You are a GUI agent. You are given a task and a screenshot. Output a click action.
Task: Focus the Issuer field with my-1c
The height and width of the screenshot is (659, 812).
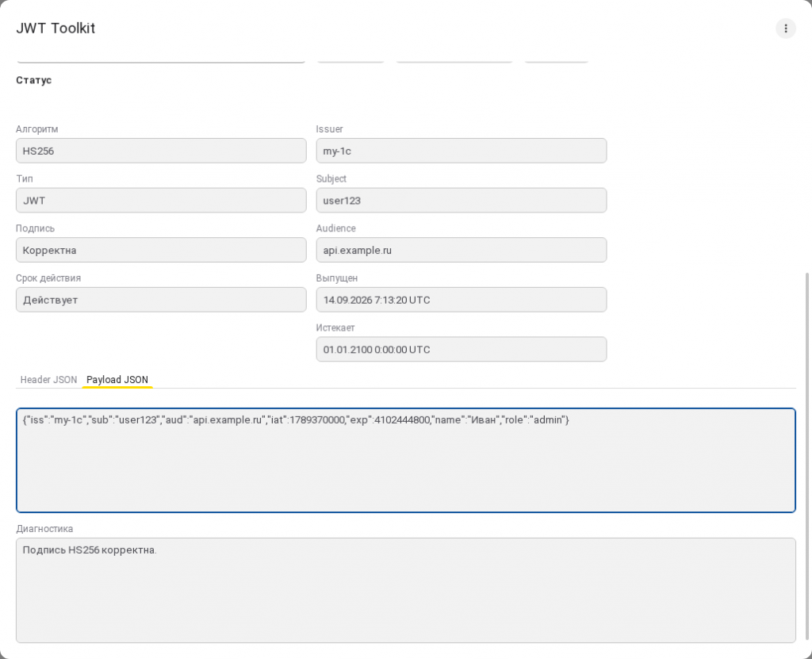click(x=462, y=151)
